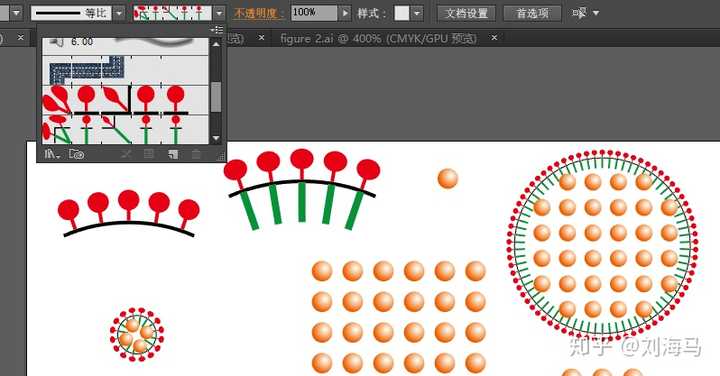Viewport: 720px width, 376px height.
Task: Open options of selected object icon
Action: [149, 154]
